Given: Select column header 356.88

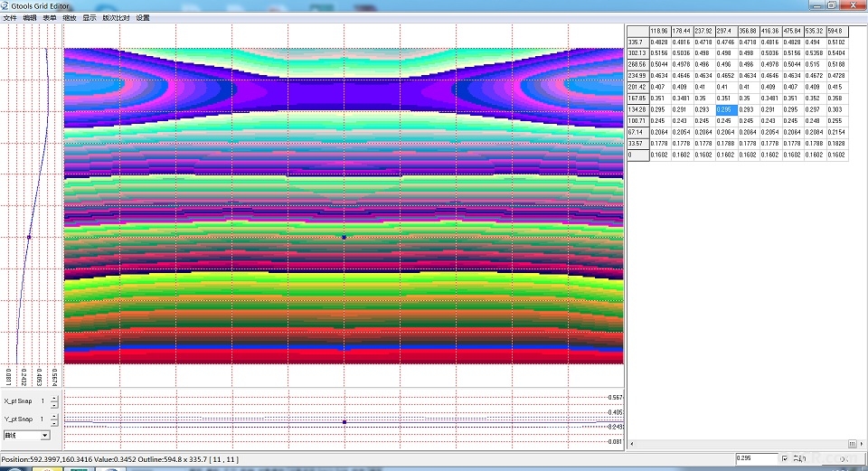Looking at the screenshot, I should [x=749, y=31].
